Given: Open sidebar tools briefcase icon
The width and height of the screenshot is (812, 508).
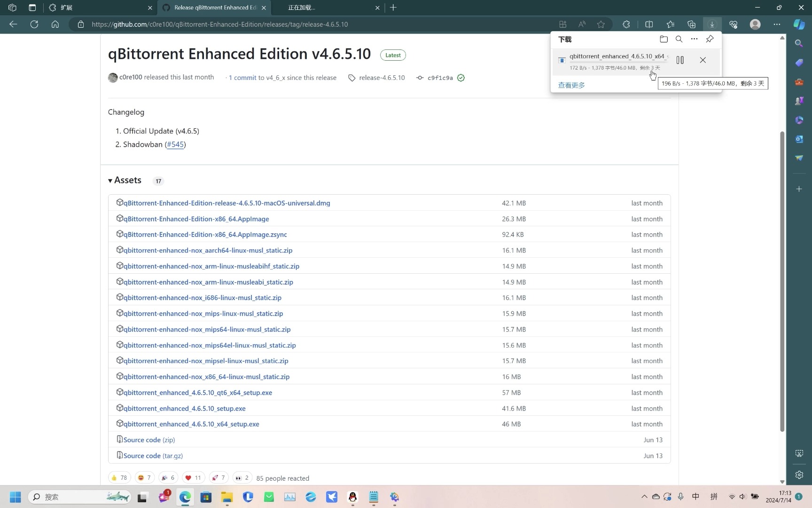Looking at the screenshot, I should [799, 82].
